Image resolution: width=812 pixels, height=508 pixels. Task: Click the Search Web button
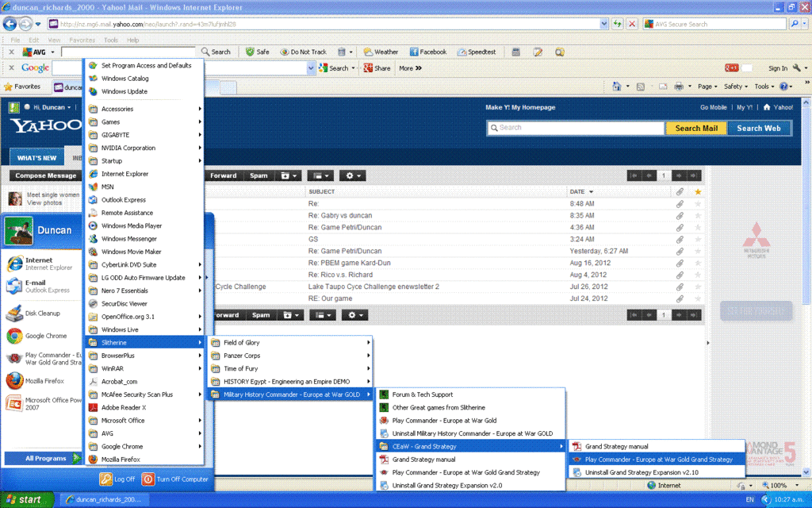coord(759,128)
